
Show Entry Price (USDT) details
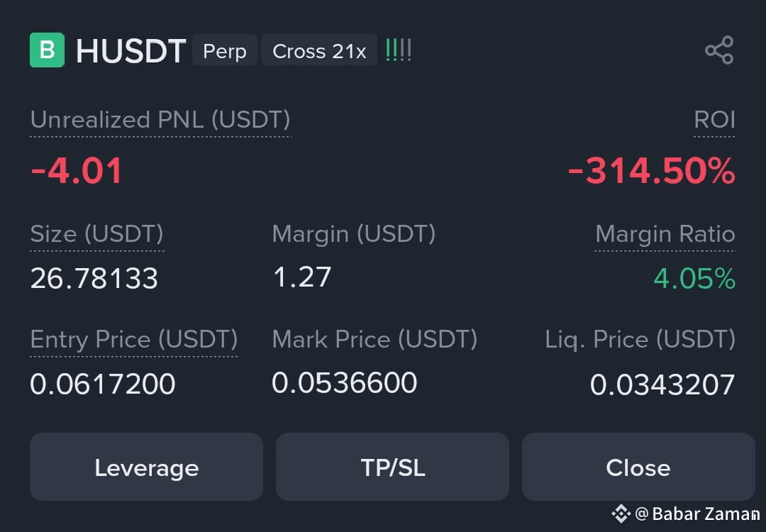pyautogui.click(x=134, y=340)
